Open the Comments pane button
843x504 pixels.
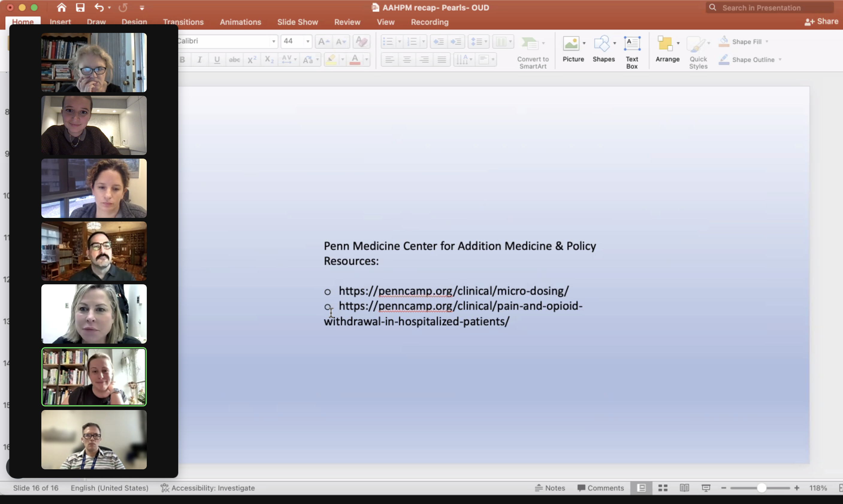point(600,488)
